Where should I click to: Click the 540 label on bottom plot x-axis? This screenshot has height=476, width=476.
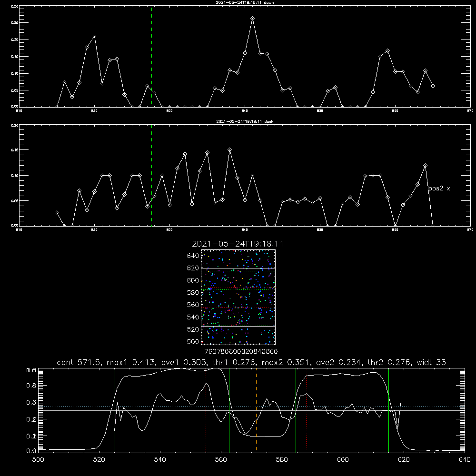pos(160,460)
